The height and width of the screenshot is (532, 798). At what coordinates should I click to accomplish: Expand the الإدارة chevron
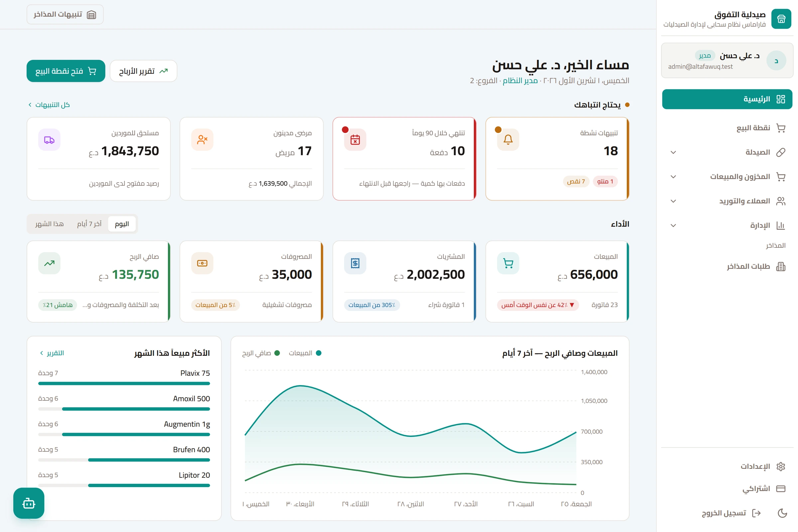click(x=674, y=225)
